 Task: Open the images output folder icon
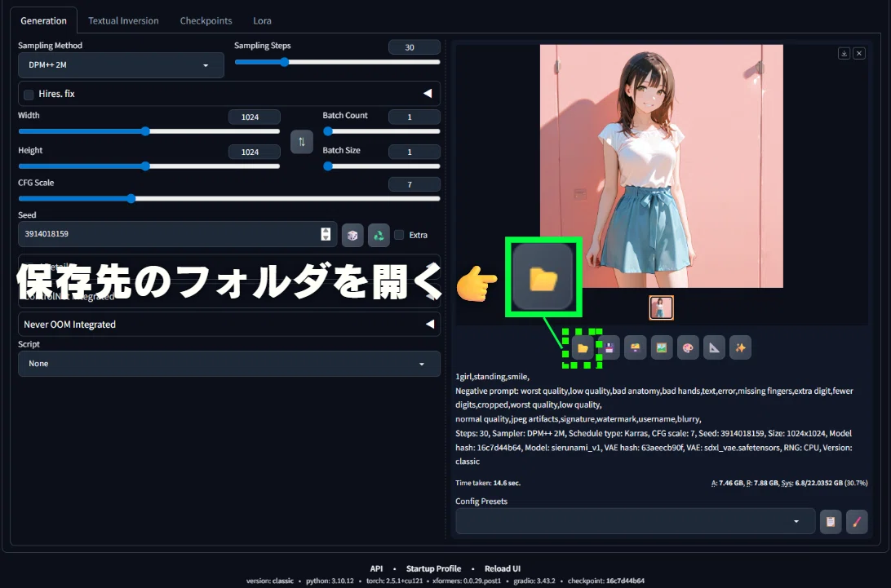583,347
